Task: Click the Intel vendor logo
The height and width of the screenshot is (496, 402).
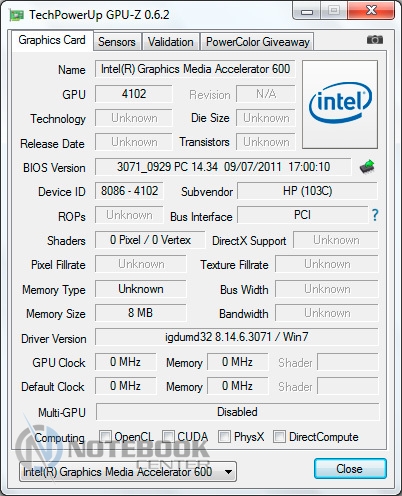Action: click(x=340, y=104)
